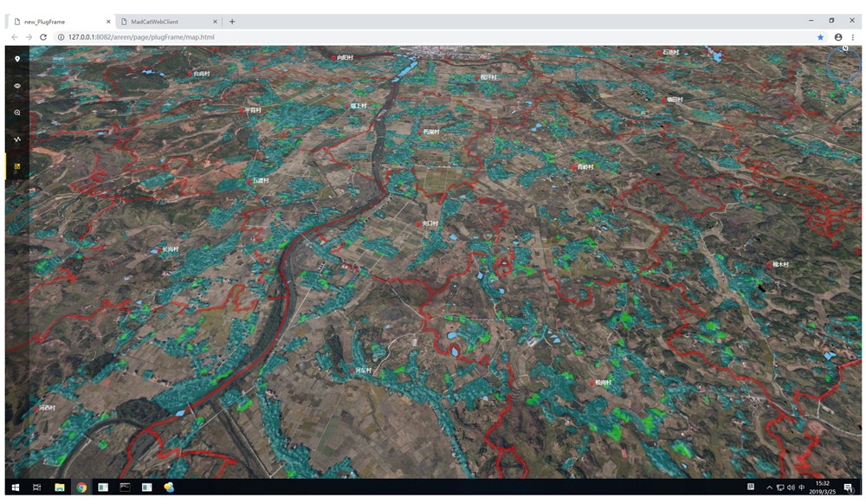Click the location pin tool in sidebar

coord(17,59)
